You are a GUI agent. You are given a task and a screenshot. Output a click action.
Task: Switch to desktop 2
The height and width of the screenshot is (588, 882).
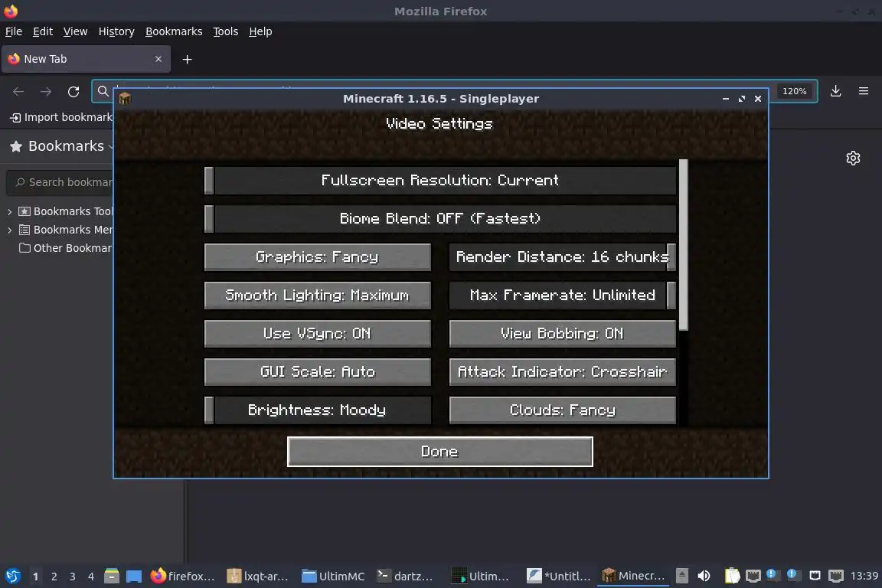[54, 577]
